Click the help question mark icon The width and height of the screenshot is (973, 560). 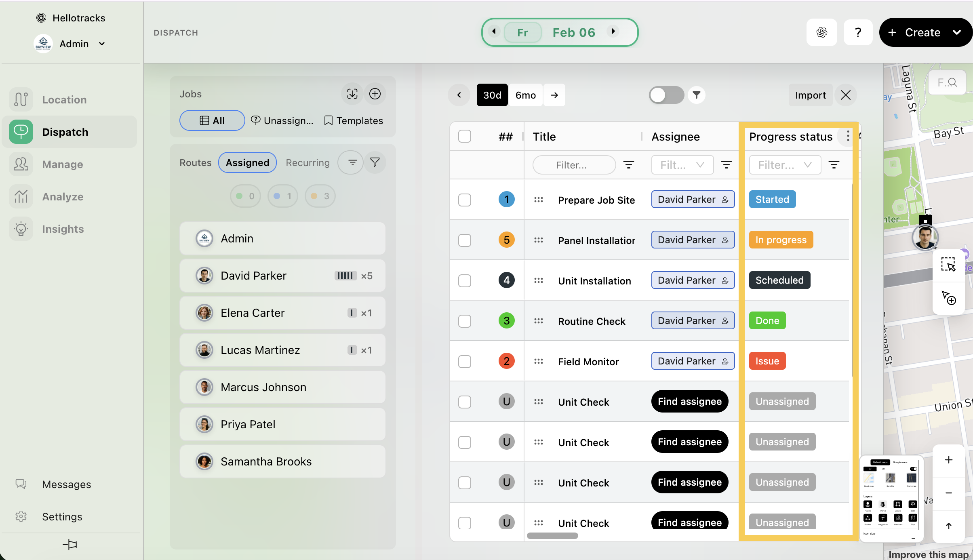pyautogui.click(x=858, y=32)
